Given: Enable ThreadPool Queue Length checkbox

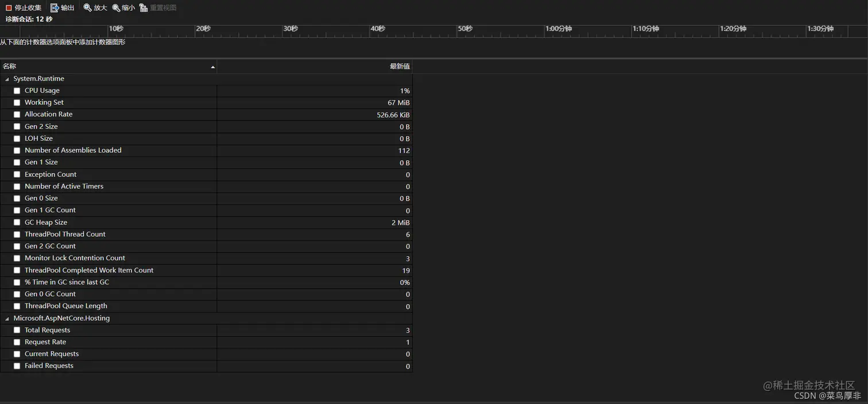Looking at the screenshot, I should [17, 306].
